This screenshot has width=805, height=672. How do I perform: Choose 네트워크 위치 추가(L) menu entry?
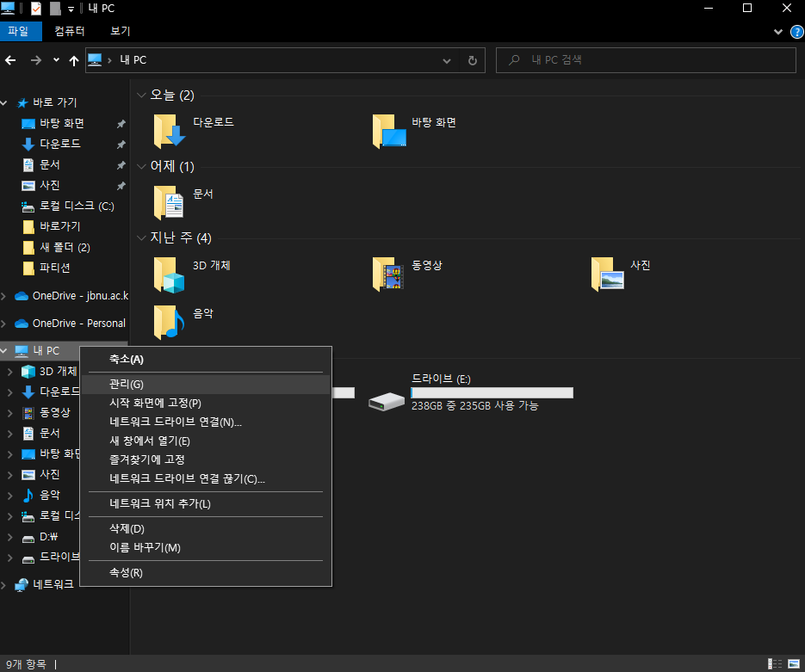tap(206, 503)
